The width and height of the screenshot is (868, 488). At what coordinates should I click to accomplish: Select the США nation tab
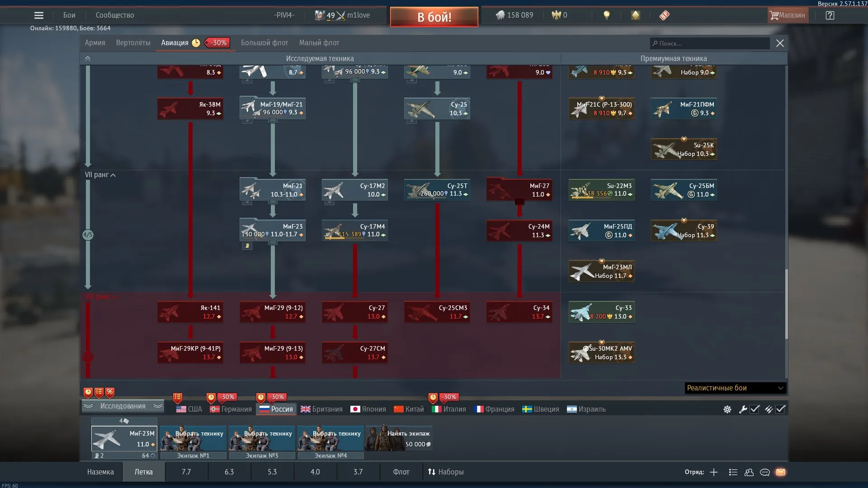[x=189, y=409]
